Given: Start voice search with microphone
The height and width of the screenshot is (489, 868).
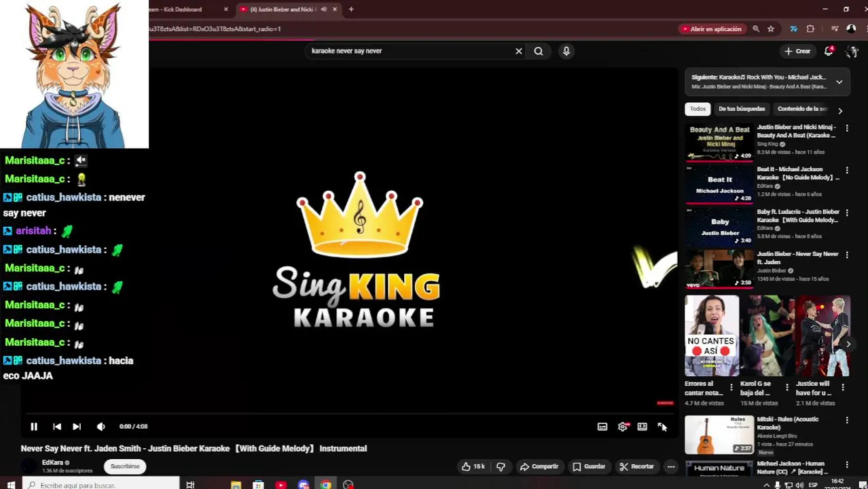Looking at the screenshot, I should tap(566, 51).
